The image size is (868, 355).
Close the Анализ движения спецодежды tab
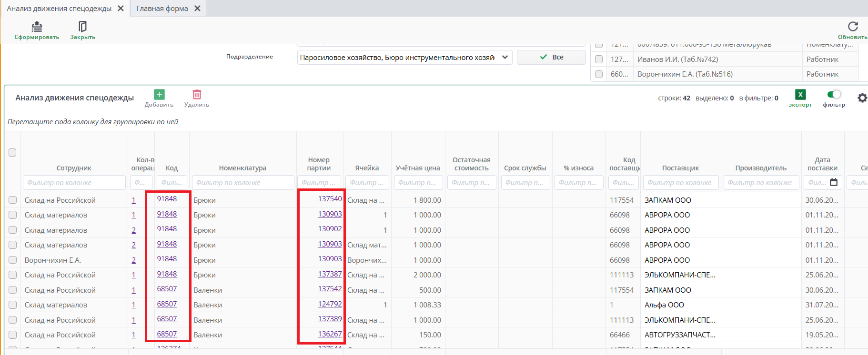click(x=121, y=9)
